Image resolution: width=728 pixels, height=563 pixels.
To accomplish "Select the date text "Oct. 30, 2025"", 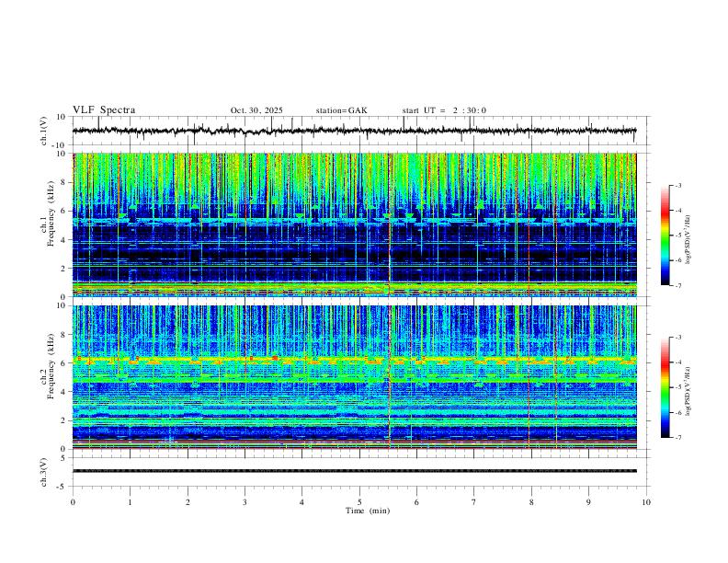I will [x=256, y=110].
